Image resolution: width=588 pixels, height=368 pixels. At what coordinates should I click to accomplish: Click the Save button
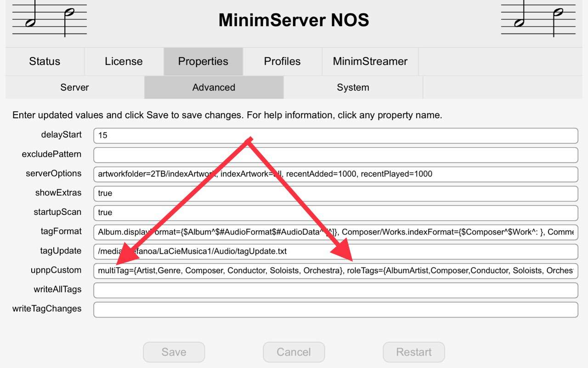tap(174, 352)
